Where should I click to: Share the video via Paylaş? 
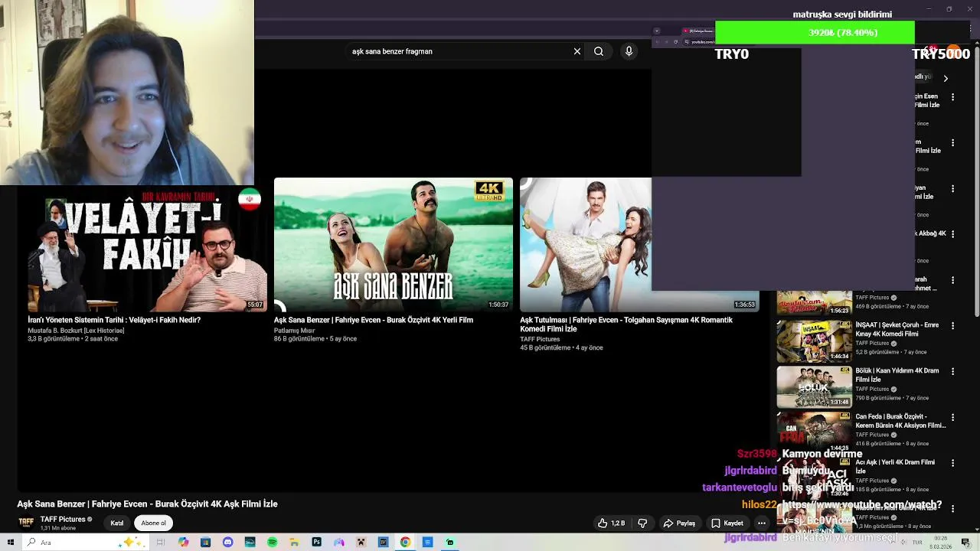click(679, 523)
